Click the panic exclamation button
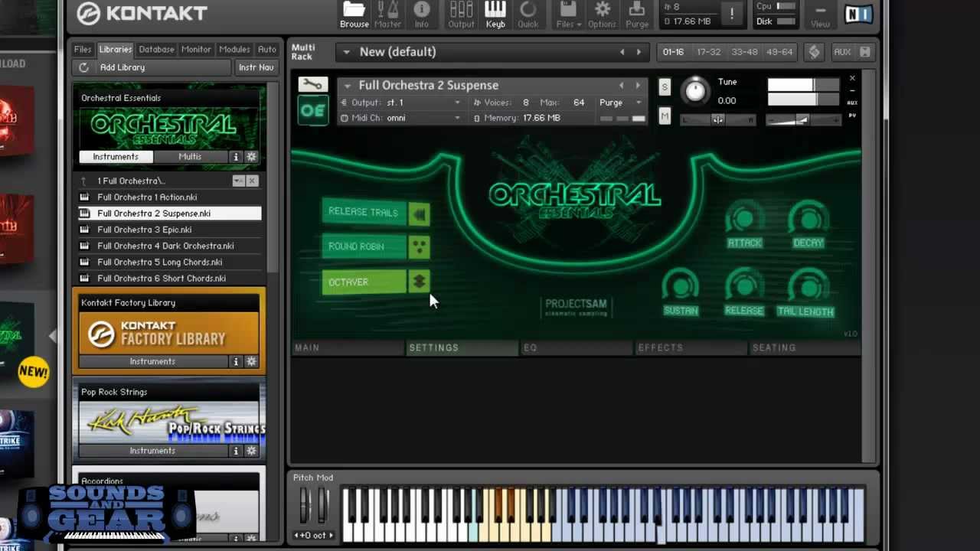Viewport: 980px width, 551px height. [x=731, y=14]
